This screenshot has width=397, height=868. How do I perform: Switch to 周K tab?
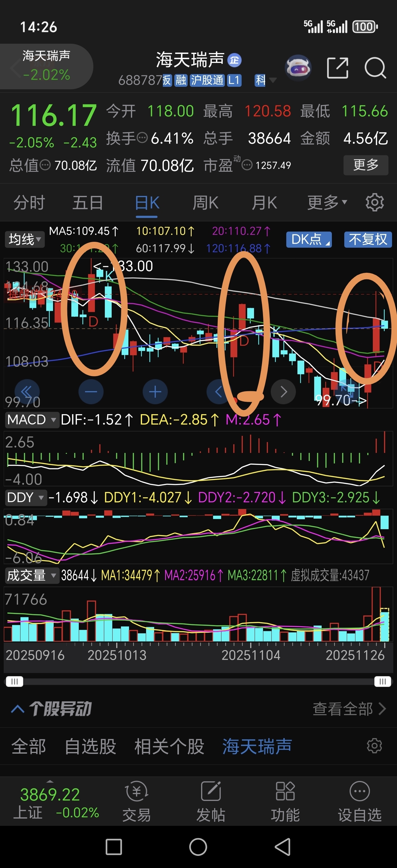point(206,202)
